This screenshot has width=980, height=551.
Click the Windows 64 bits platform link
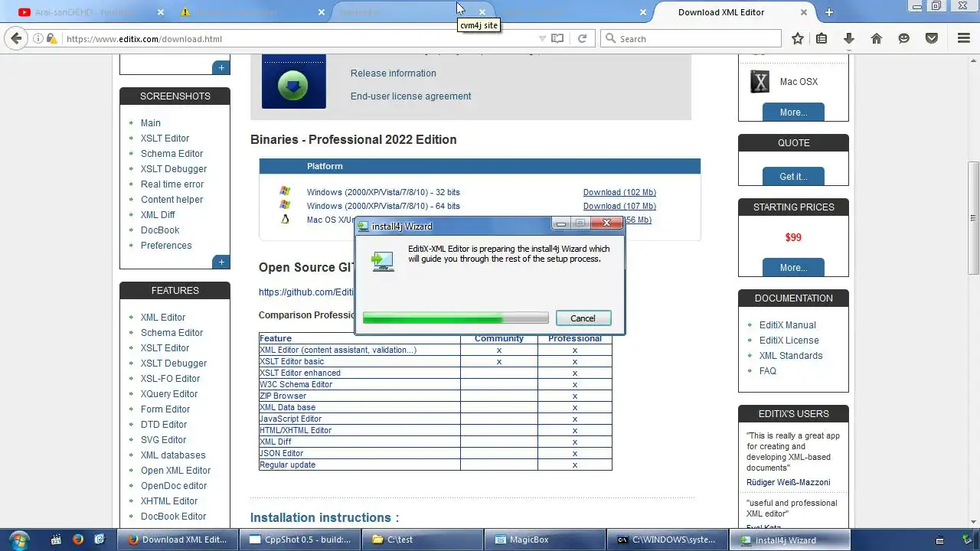(384, 206)
